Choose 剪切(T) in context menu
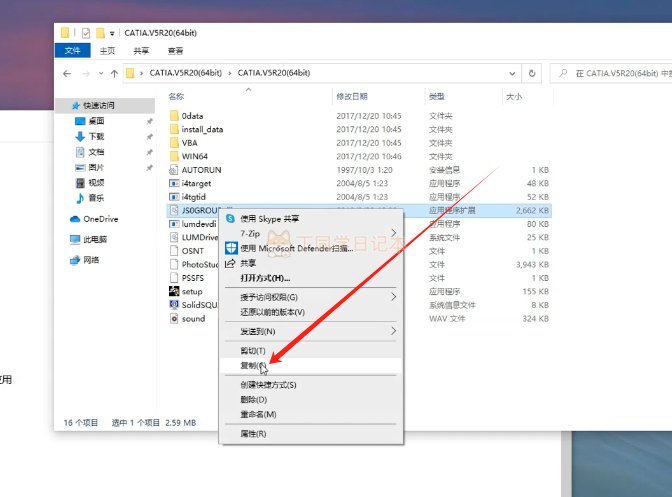672x497 pixels. pos(312,350)
